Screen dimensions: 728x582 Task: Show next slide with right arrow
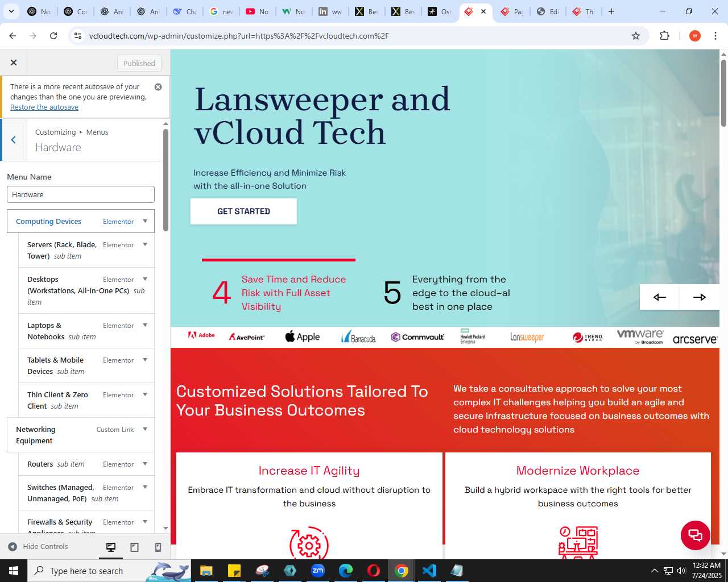pos(700,297)
